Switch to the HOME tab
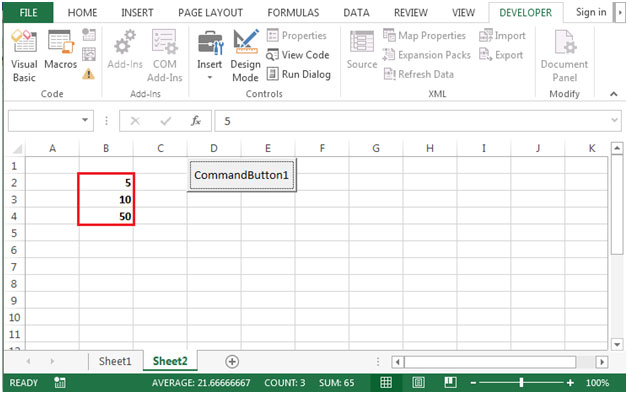The width and height of the screenshot is (628, 394). [x=83, y=13]
